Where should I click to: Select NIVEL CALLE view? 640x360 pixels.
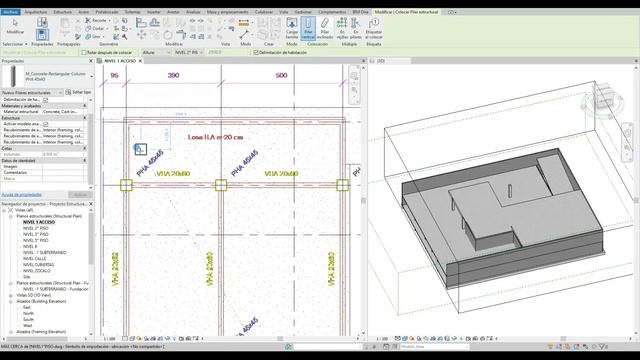(x=34, y=258)
